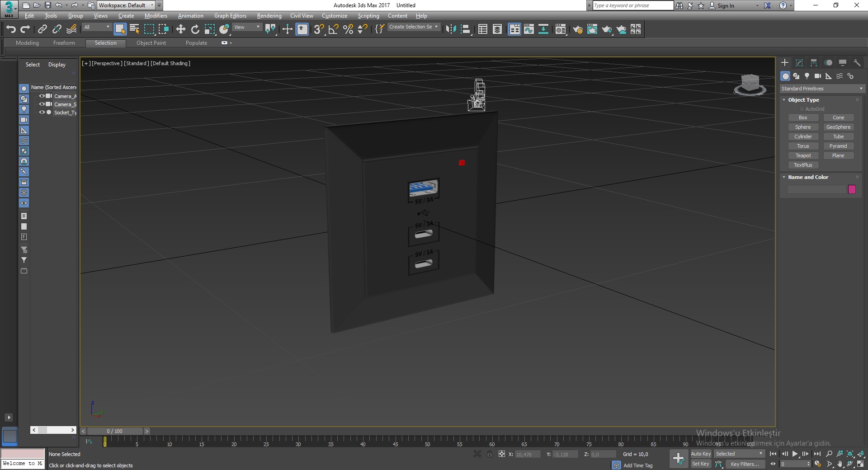Click the time slider 0 / 100 handle

115,431
